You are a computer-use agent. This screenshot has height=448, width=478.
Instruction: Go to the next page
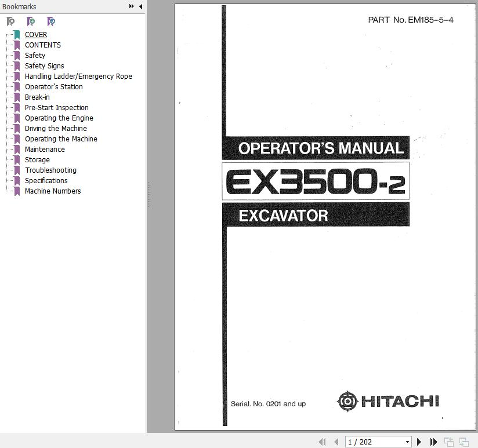[x=419, y=442]
